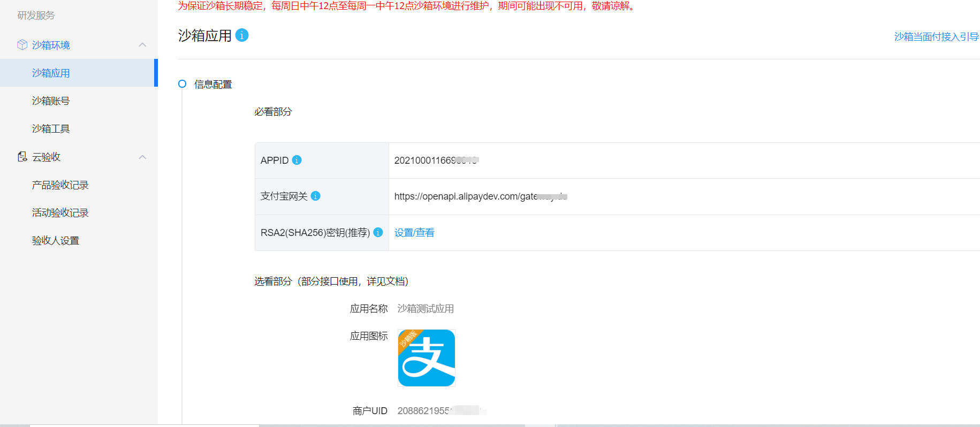Screen dimensions: 980x427
Task: Click the 应用名称 field label
Action: click(369, 308)
